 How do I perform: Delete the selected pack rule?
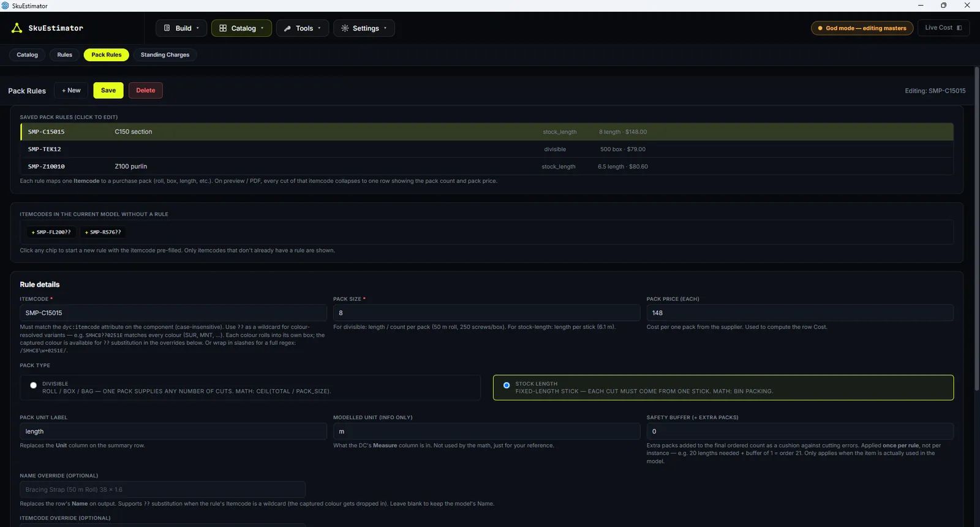coord(146,90)
